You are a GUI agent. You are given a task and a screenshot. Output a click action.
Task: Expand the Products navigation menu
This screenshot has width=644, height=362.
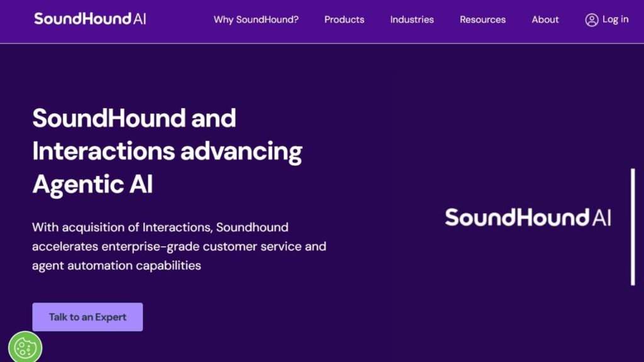tap(344, 19)
